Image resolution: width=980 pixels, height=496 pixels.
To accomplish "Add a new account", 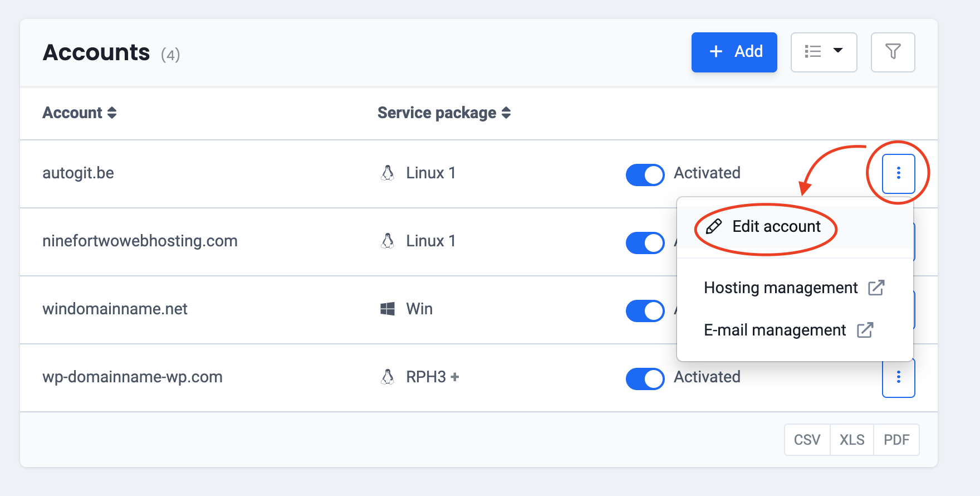I will coord(734,52).
